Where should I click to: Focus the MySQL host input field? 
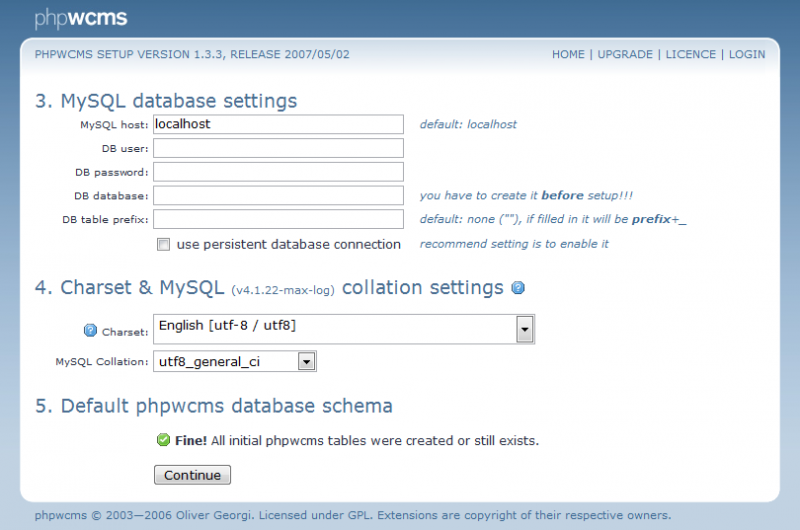[x=278, y=124]
